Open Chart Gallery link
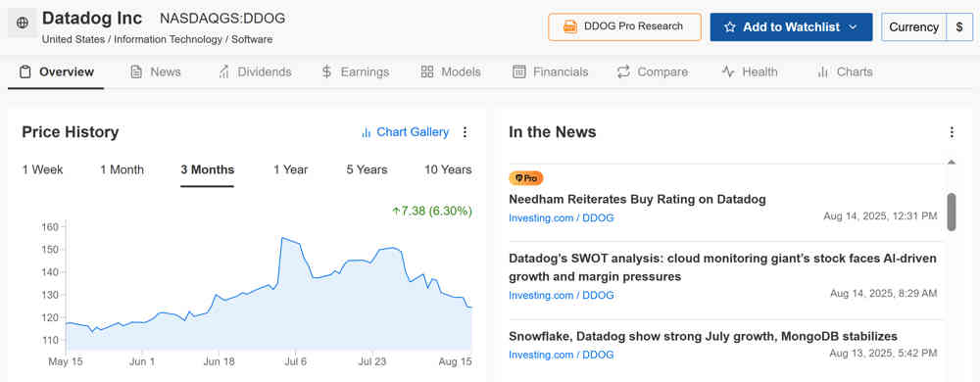The height and width of the screenshot is (382, 980). 405,132
